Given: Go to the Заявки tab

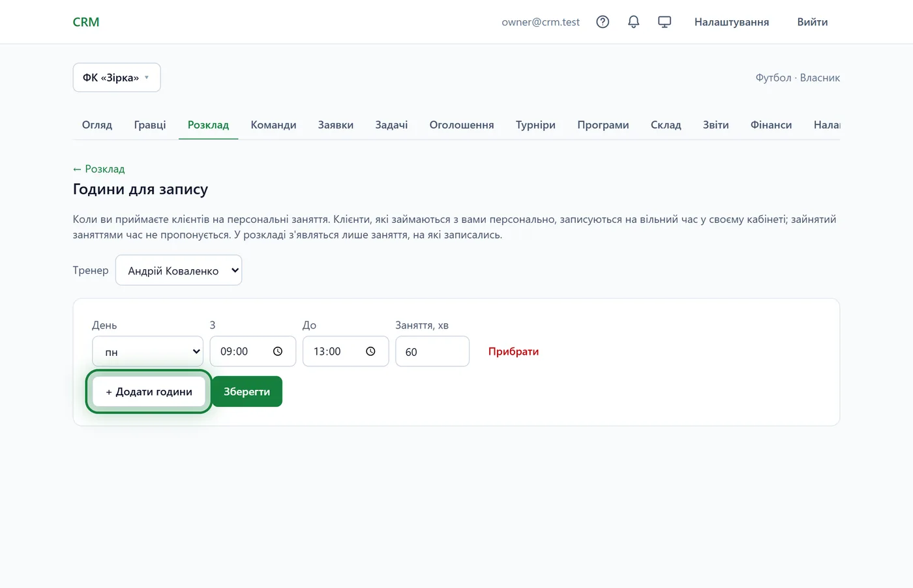Looking at the screenshot, I should (x=336, y=125).
